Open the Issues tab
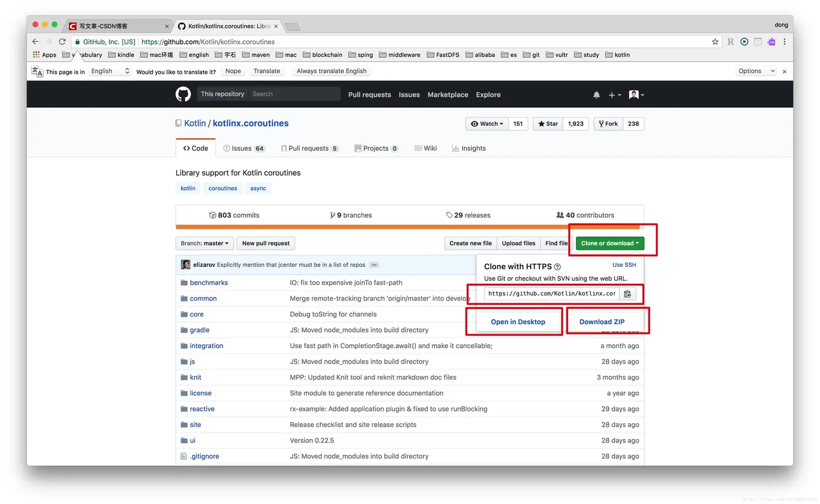Viewport: 820px width, 504px height. pos(244,148)
